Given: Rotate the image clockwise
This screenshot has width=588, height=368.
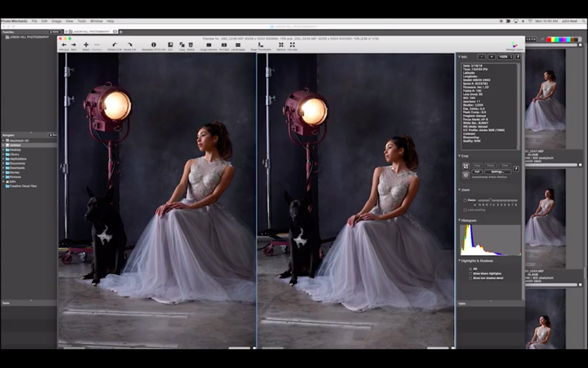Looking at the screenshot, I should [x=130, y=45].
